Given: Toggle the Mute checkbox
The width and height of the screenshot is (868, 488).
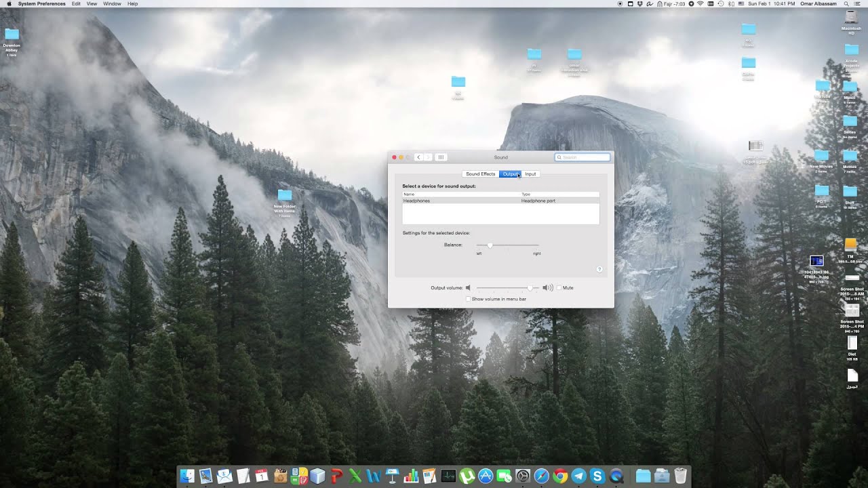Looking at the screenshot, I should point(559,288).
